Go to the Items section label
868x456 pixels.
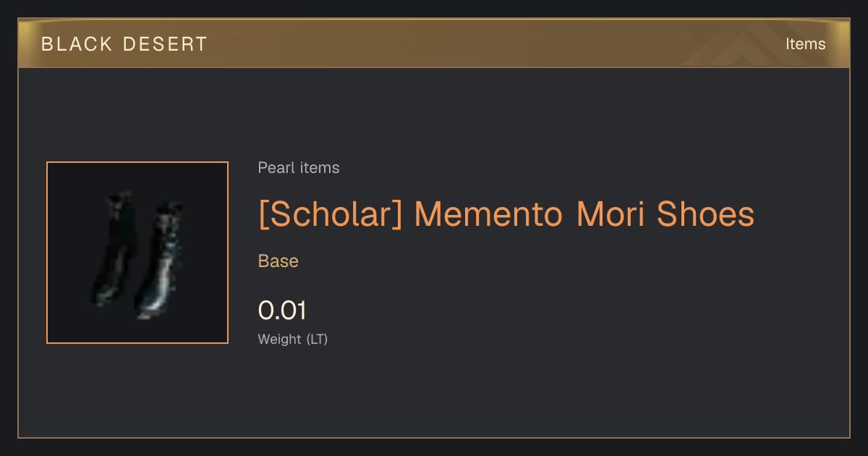(805, 44)
